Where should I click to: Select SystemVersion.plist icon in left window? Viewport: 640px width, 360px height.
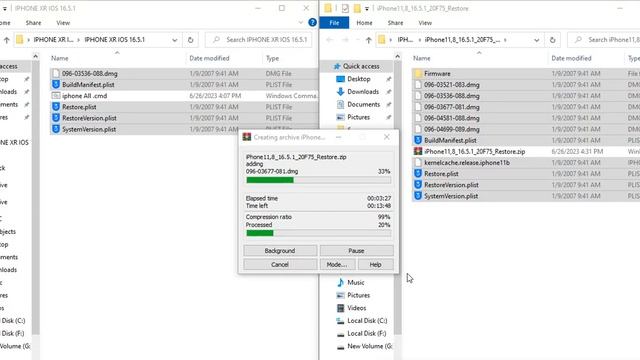(56, 129)
